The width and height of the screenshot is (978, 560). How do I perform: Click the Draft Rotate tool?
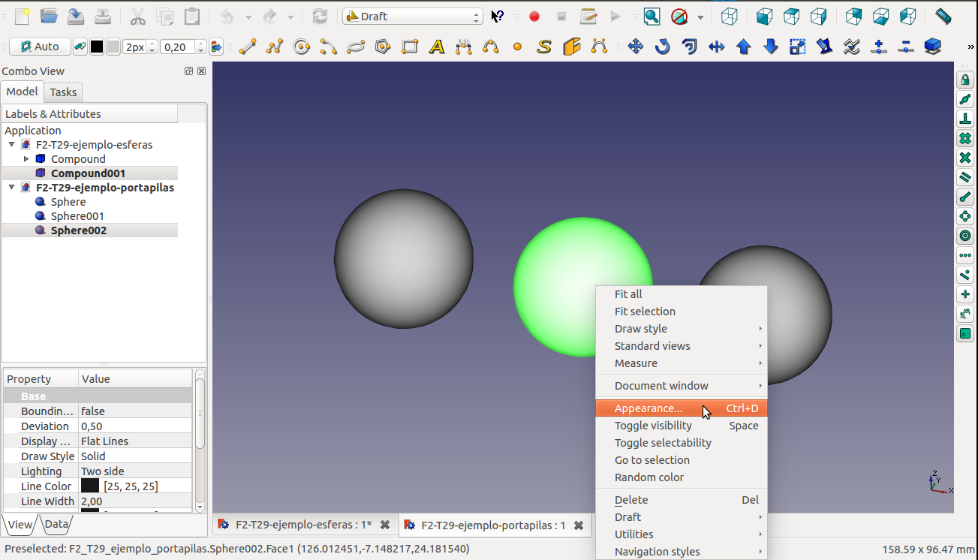662,47
